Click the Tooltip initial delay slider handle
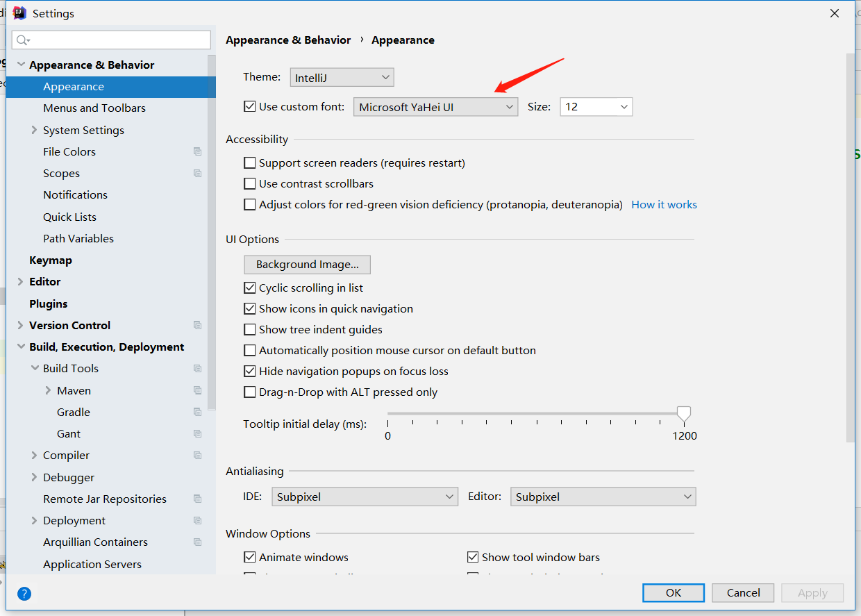The width and height of the screenshot is (861, 616). point(684,415)
